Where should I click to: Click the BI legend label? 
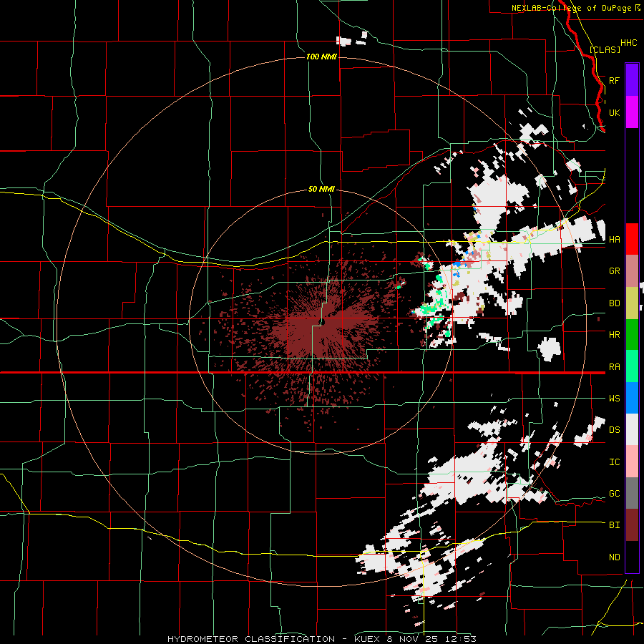pyautogui.click(x=614, y=525)
